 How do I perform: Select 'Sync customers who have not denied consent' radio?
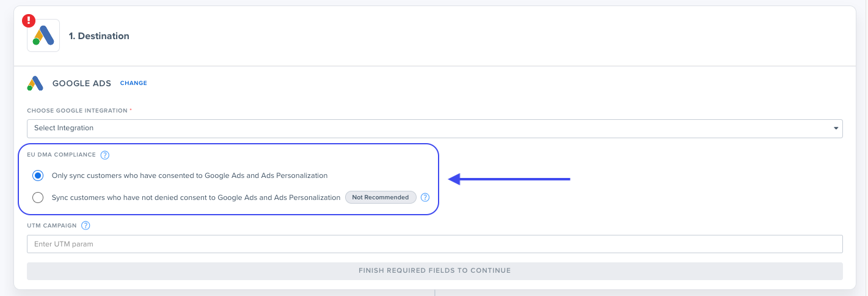(x=38, y=198)
